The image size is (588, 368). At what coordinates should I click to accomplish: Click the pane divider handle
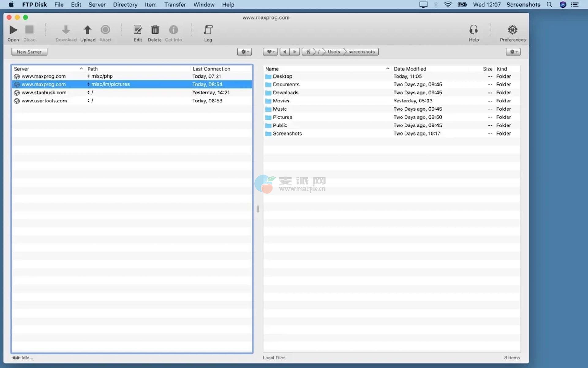tap(258, 209)
